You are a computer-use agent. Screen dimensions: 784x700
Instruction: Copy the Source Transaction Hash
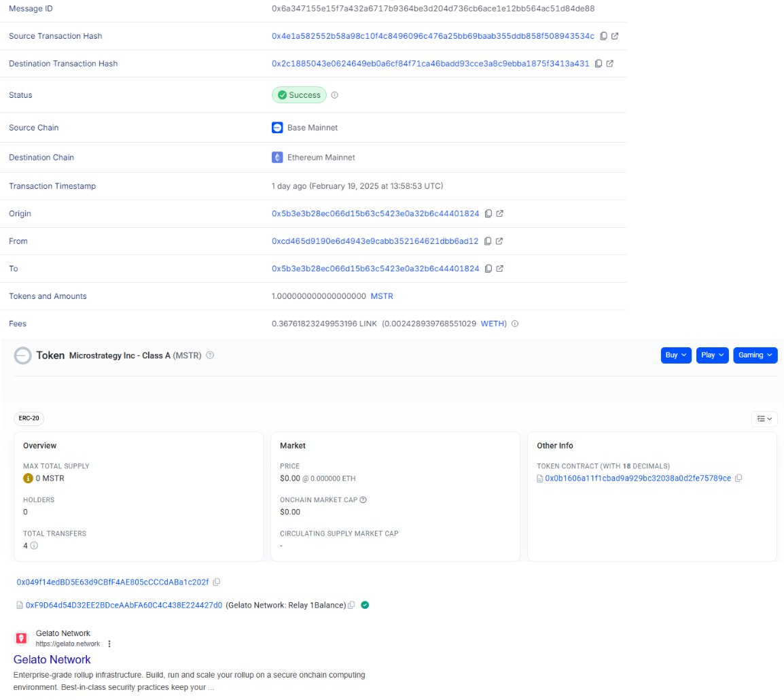click(603, 36)
